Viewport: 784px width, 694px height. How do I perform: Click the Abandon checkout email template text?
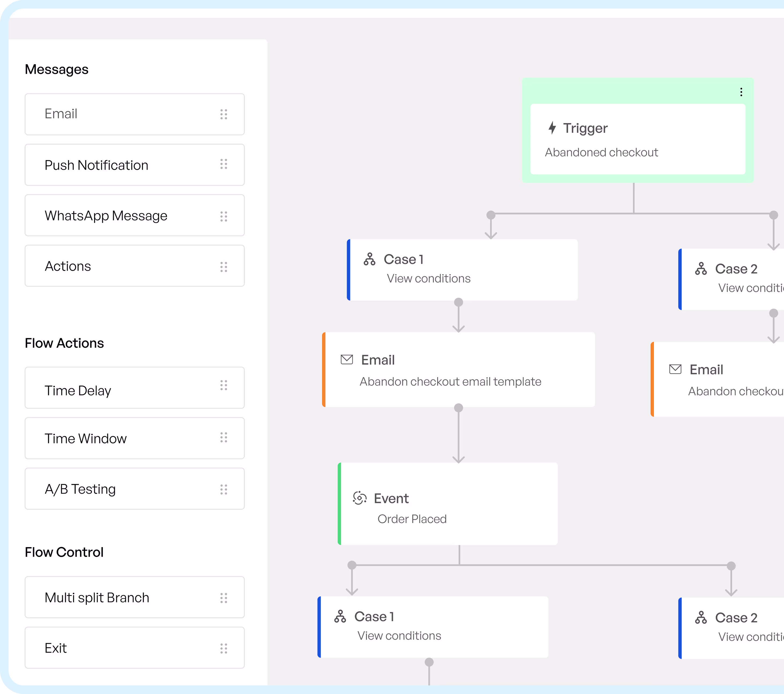pyautogui.click(x=450, y=382)
